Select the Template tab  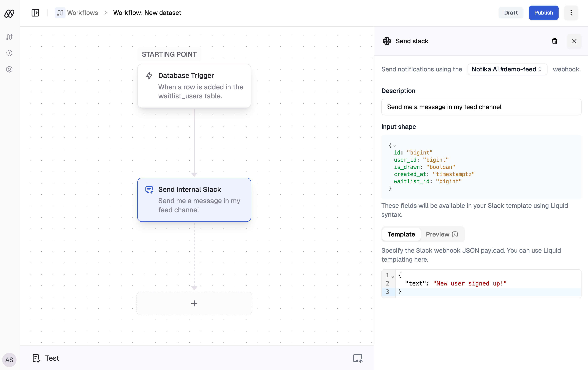tap(401, 235)
